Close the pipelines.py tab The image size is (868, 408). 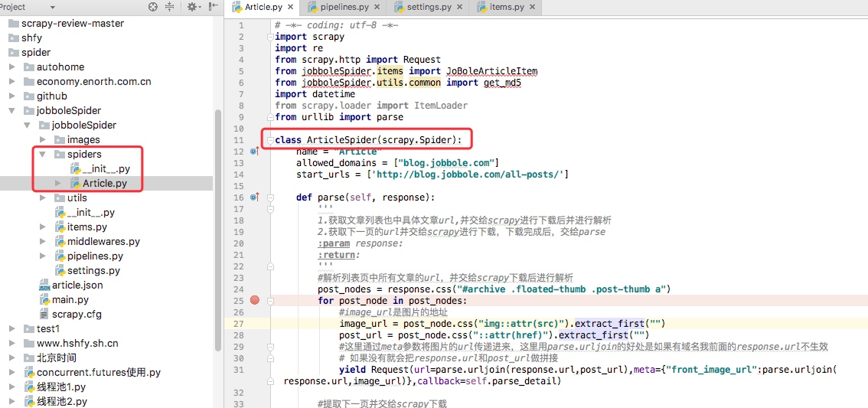pyautogui.click(x=377, y=7)
